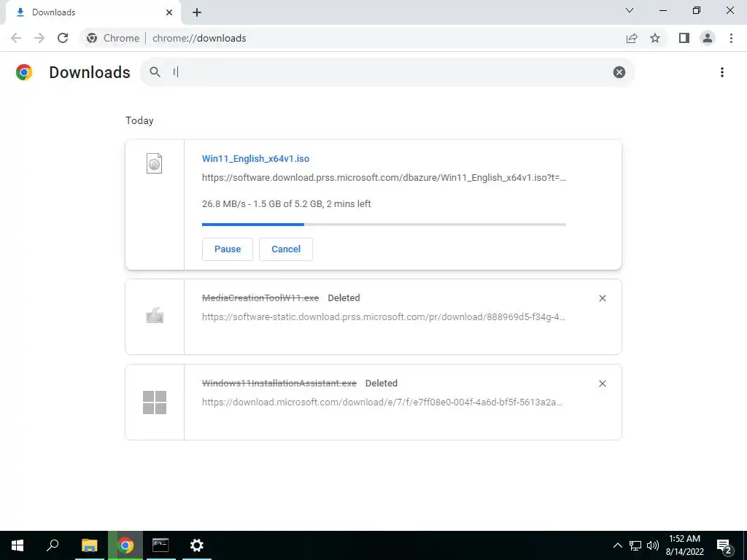Open the browser side panel
Viewport: 747px width, 560px height.
pyautogui.click(x=684, y=38)
